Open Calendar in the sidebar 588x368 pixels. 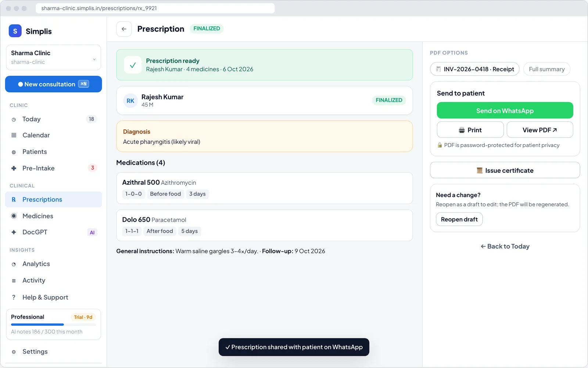53,135
